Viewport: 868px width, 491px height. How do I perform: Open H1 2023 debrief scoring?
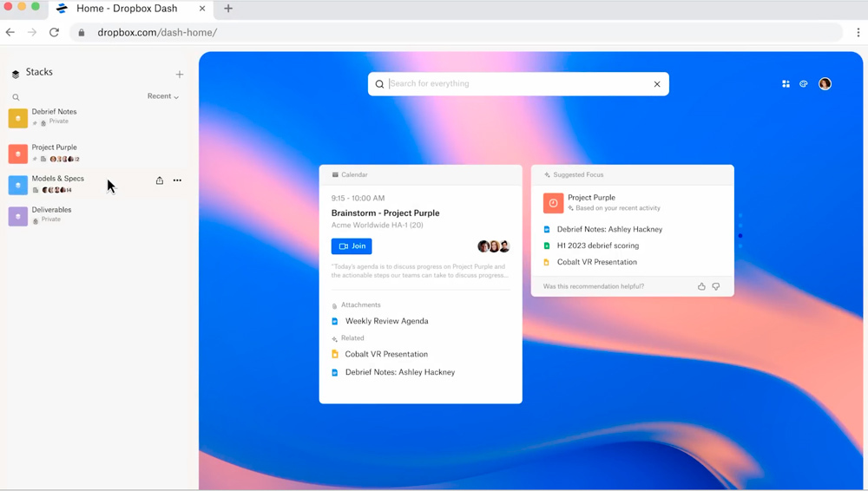[x=598, y=245]
